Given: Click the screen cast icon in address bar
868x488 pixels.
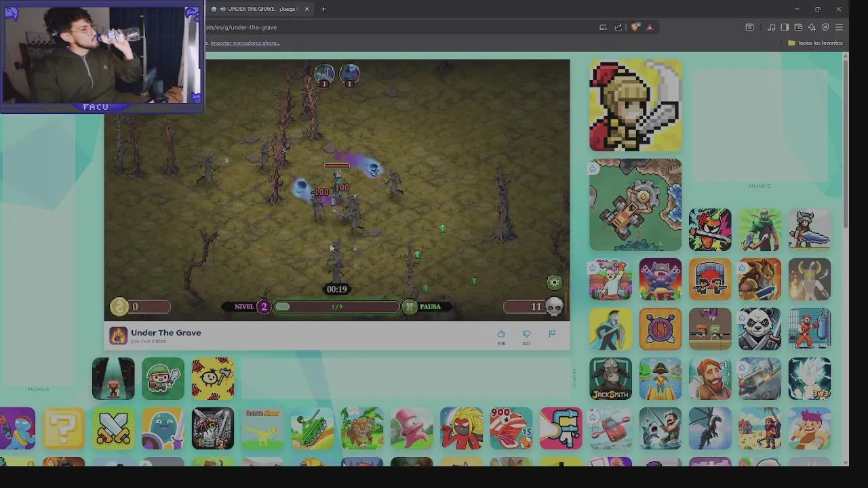Looking at the screenshot, I should tap(603, 27).
